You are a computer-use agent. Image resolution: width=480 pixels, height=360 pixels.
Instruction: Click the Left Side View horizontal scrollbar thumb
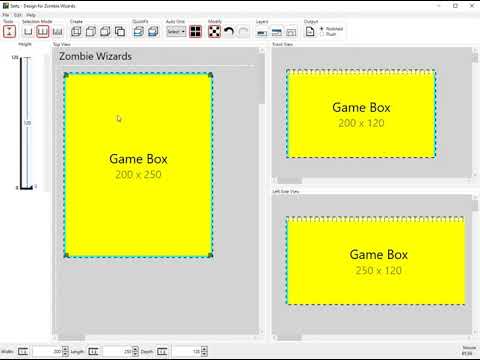[x=289, y=338]
